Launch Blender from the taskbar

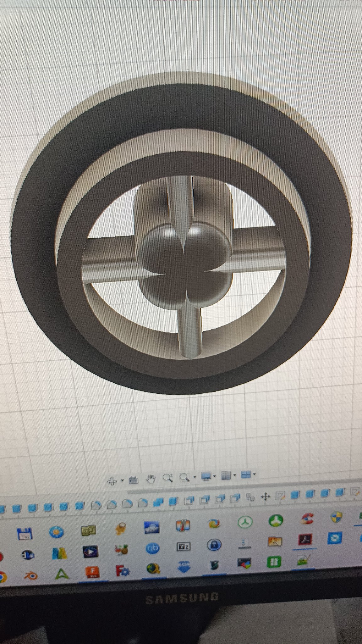(x=31, y=576)
